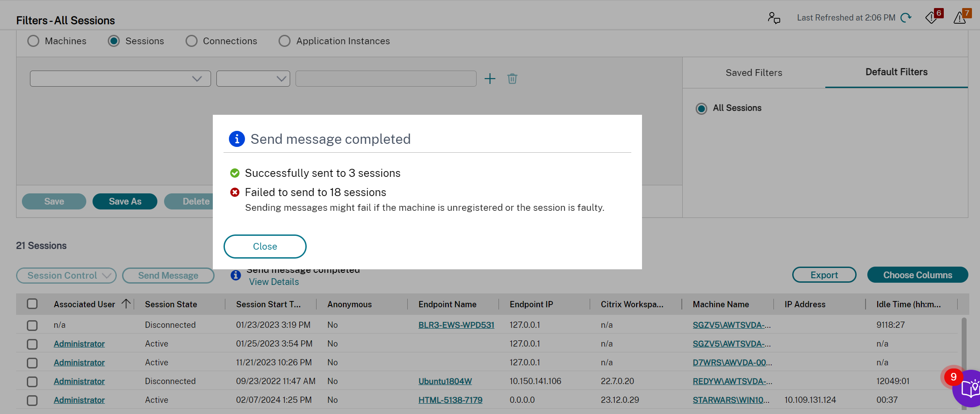Check the select-all sessions checkbox in header
Image resolution: width=980 pixels, height=414 pixels.
point(32,304)
